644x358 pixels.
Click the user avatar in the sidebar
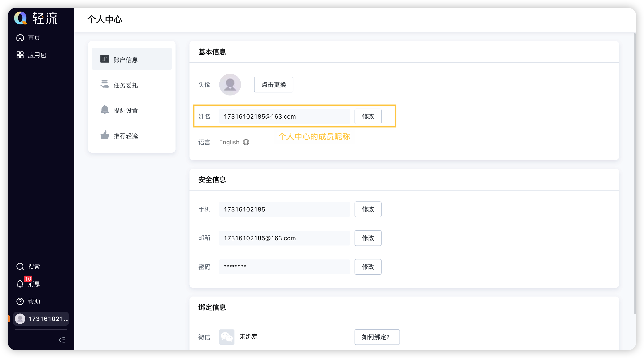click(x=20, y=319)
